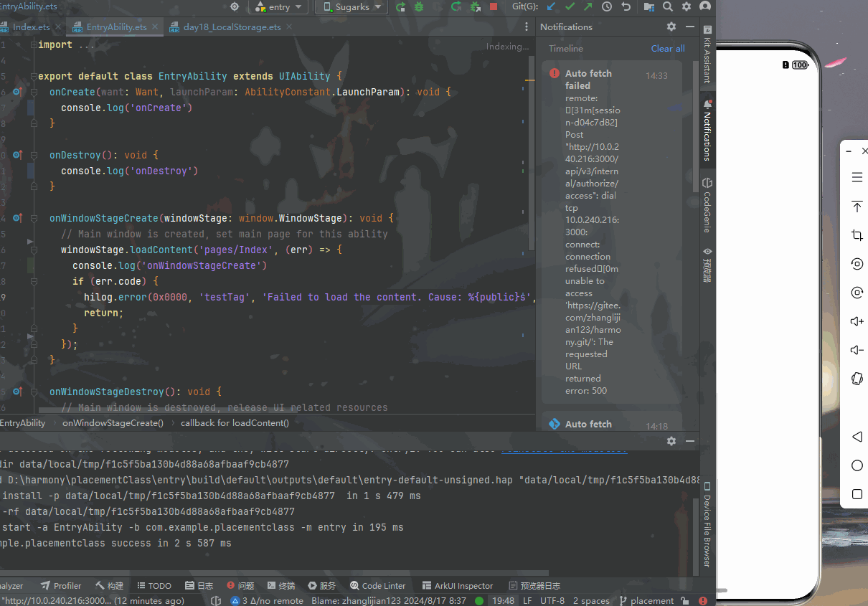
Task: Apply changes and reload with rerun icon
Action: (x=456, y=7)
